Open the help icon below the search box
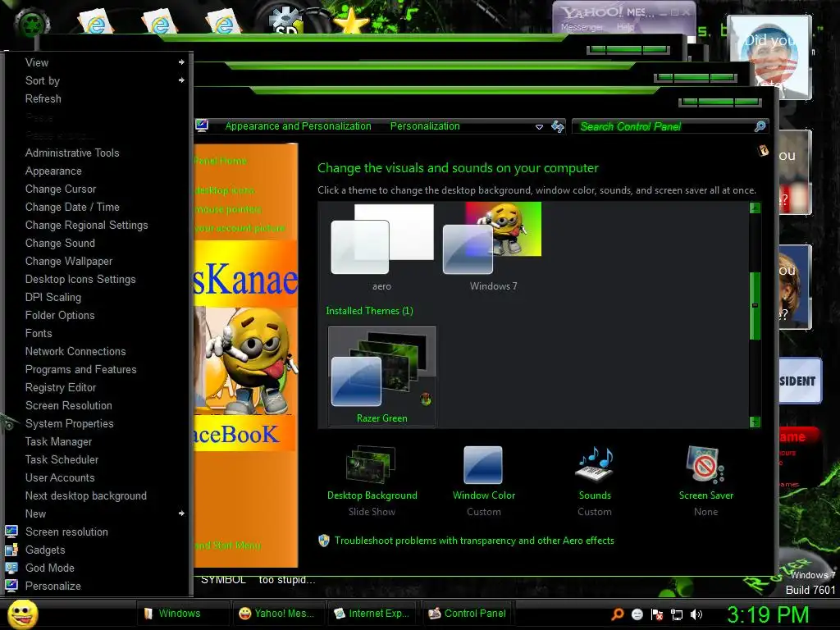Viewport: 840px width, 630px height. tap(764, 151)
